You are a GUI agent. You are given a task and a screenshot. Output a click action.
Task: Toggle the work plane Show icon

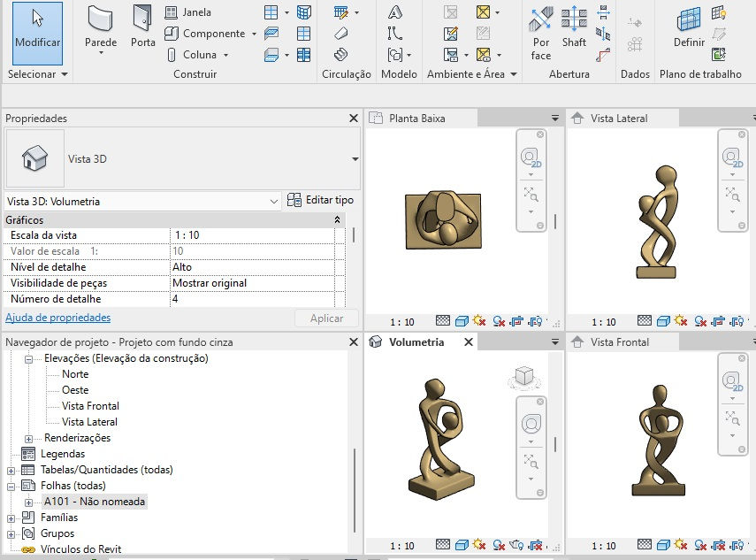(718, 12)
